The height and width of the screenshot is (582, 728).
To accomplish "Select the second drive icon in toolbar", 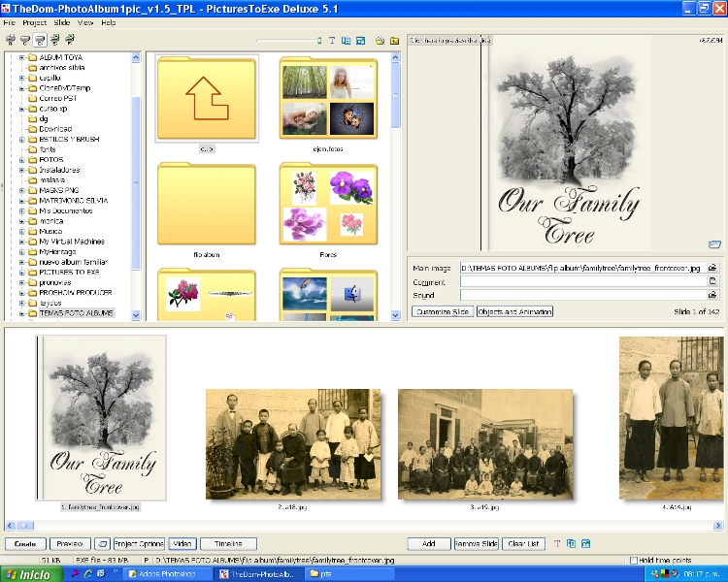I will (x=25, y=40).
